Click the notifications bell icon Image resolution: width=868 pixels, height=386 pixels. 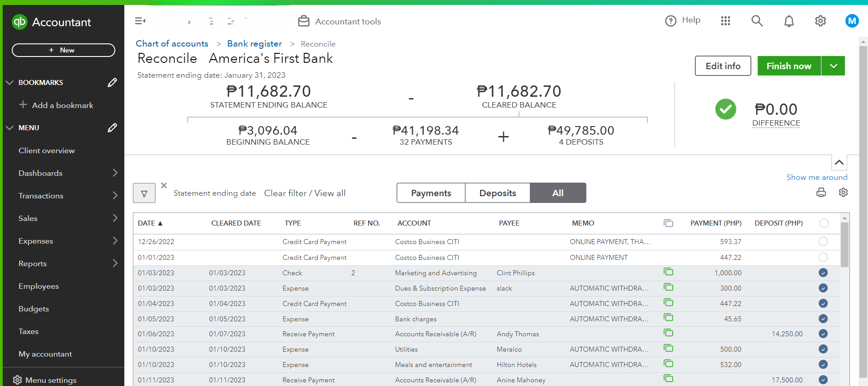(x=789, y=21)
